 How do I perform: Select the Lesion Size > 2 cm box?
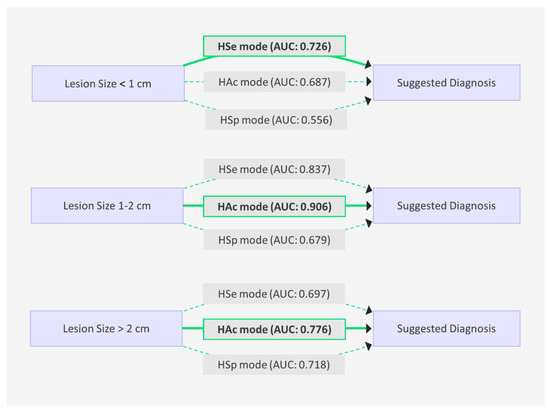106,329
